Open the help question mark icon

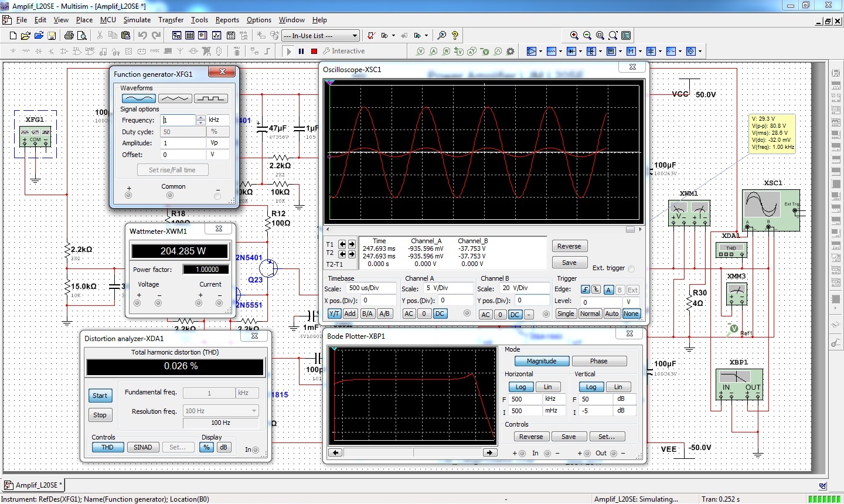(x=455, y=36)
